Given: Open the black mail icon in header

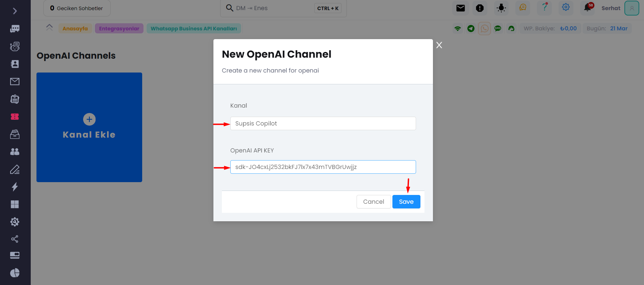Looking at the screenshot, I should coord(461,8).
